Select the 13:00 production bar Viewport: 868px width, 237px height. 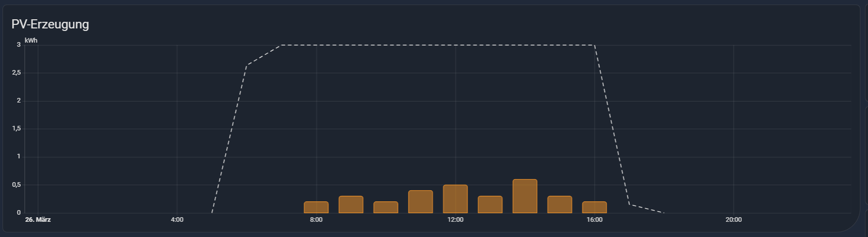point(490,204)
